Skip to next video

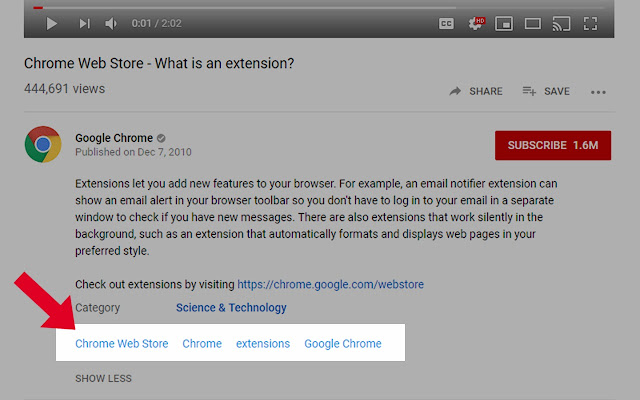pyautogui.click(x=84, y=24)
